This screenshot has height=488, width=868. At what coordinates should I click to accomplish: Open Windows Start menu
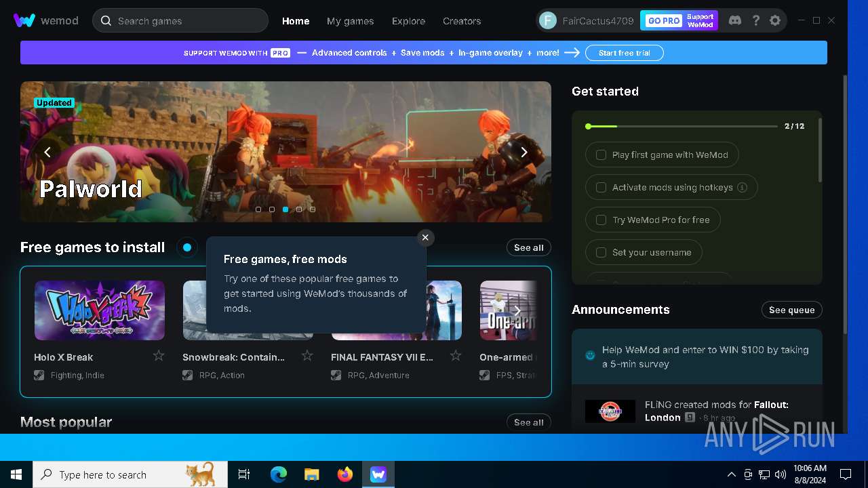[16, 474]
